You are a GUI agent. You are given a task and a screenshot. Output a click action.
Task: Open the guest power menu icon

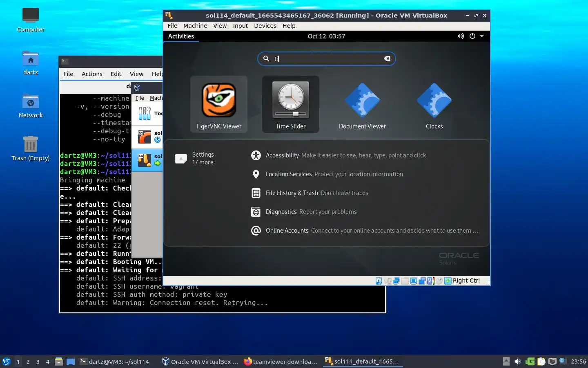click(472, 36)
